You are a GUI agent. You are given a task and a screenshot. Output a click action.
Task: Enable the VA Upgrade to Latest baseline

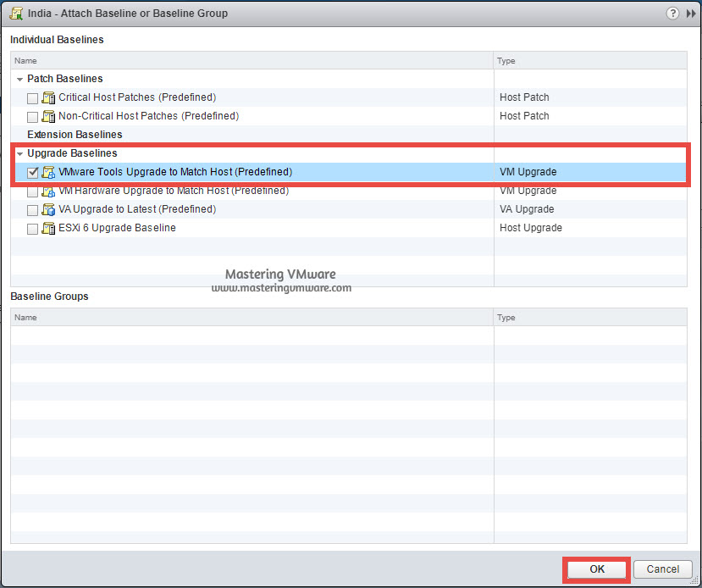31,209
